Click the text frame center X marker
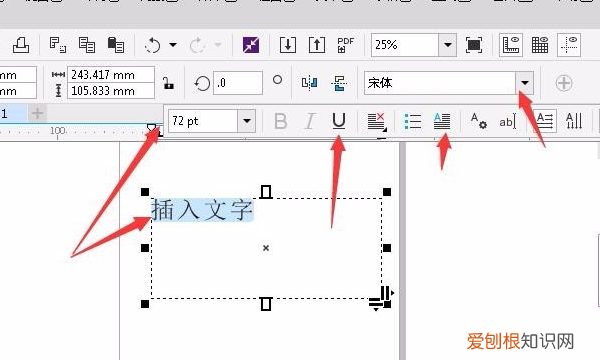600x360 pixels. (x=266, y=248)
